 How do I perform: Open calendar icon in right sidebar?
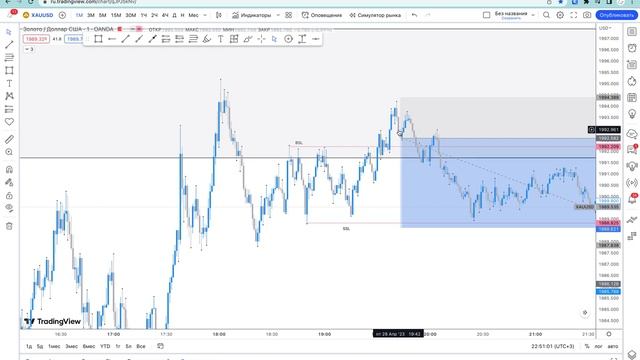pos(632,97)
